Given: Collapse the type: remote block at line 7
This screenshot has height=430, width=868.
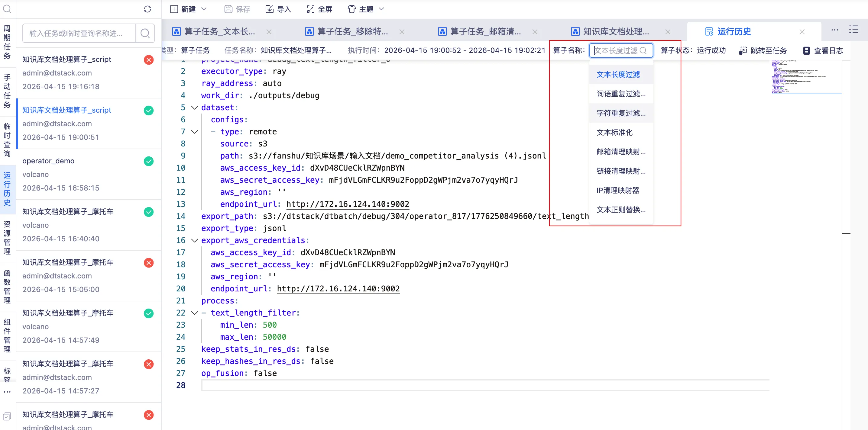Looking at the screenshot, I should tap(194, 132).
